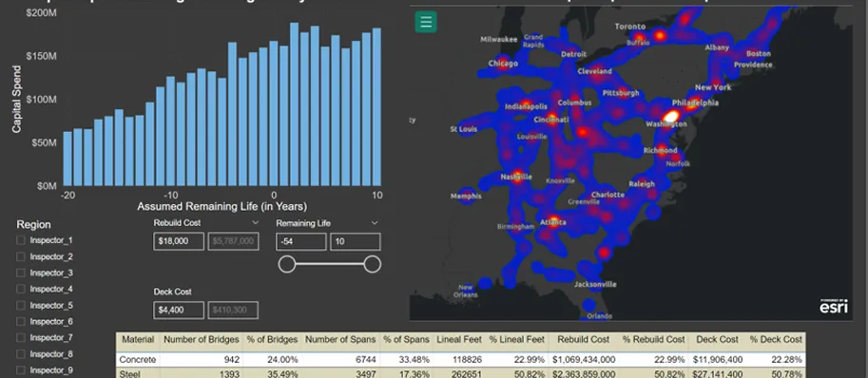Click the tallest bar in the chart
Image resolution: width=868 pixels, height=378 pixels.
294,104
